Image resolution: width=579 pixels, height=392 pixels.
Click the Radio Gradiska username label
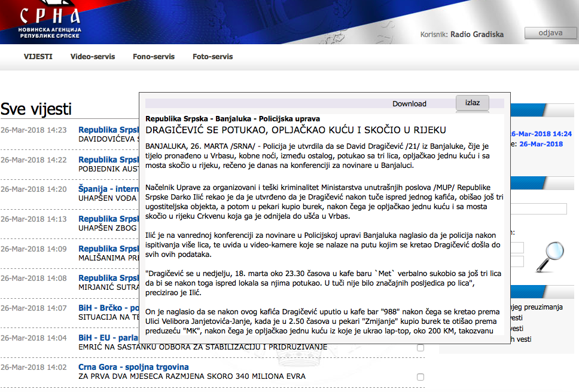pyautogui.click(x=477, y=34)
